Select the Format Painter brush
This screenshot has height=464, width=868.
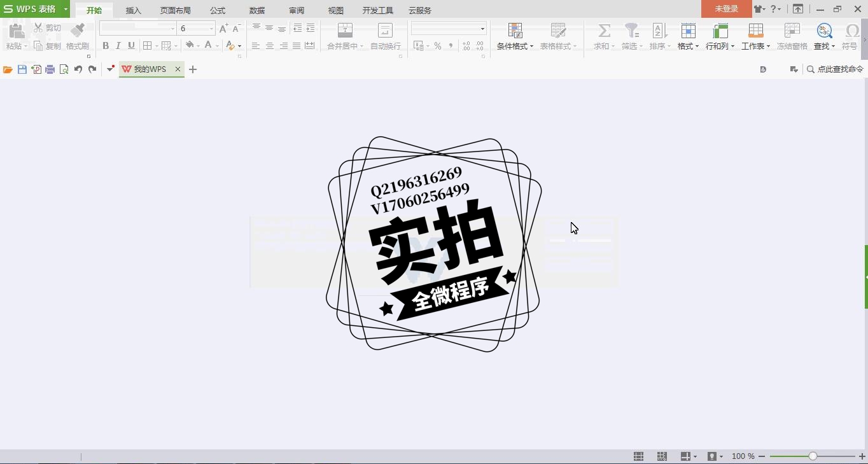pyautogui.click(x=78, y=30)
